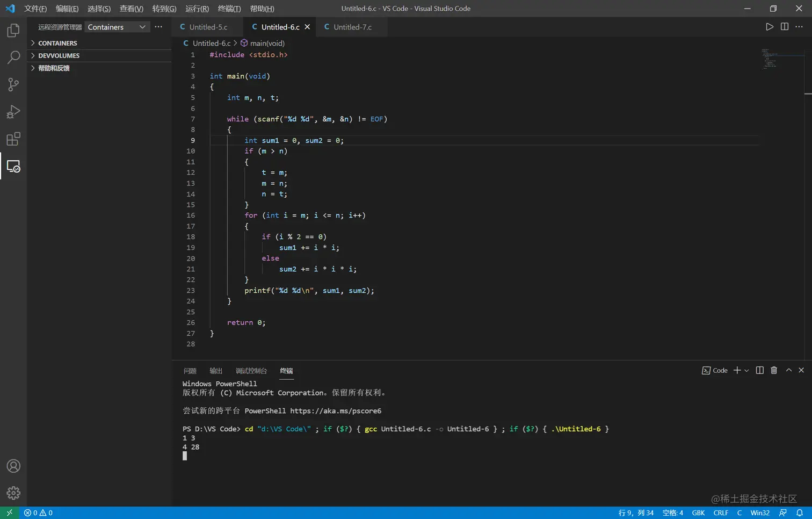Switch to the 输出 panel tab
This screenshot has width=812, height=519.
click(216, 371)
